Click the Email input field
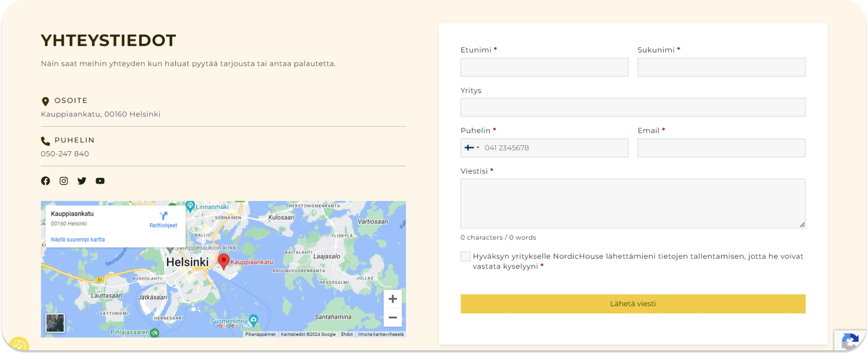 (721, 148)
